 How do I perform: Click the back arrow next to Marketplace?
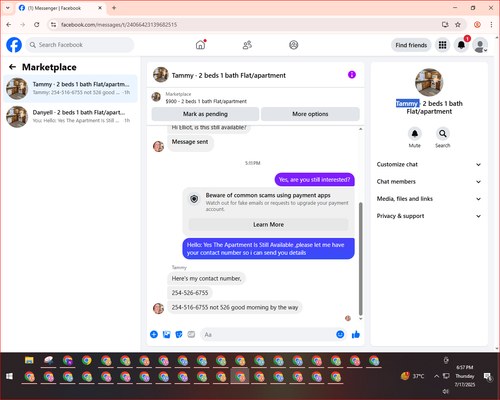12,67
